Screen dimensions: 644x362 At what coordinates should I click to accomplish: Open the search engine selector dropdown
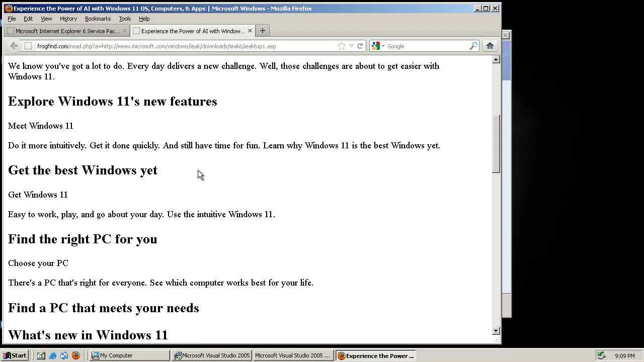[x=378, y=46]
